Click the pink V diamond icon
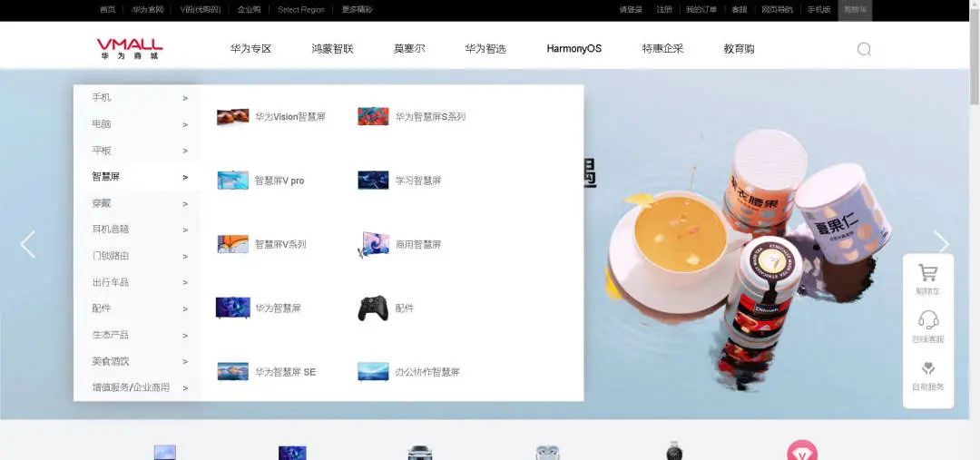 point(802,451)
